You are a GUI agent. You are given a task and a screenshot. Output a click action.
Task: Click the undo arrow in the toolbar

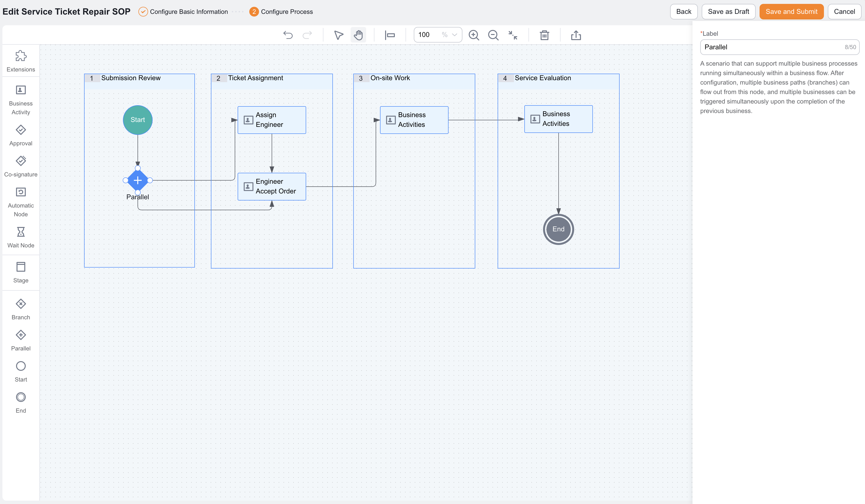click(x=288, y=35)
